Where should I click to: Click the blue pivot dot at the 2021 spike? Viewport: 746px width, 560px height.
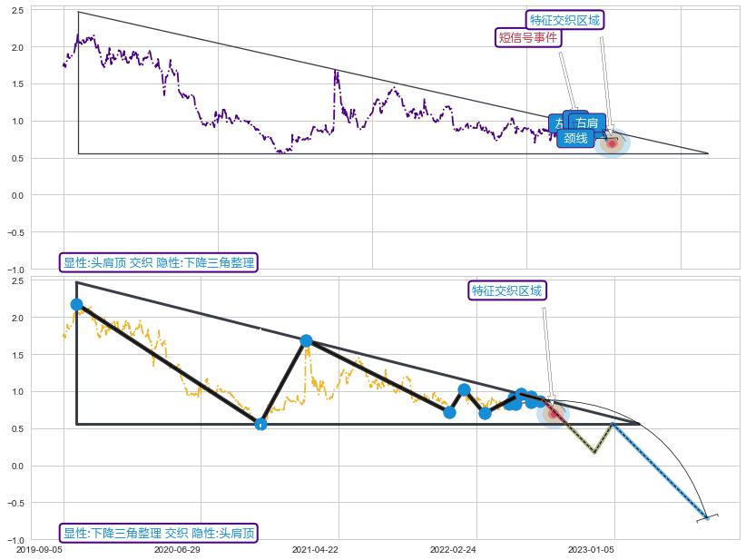(x=306, y=340)
